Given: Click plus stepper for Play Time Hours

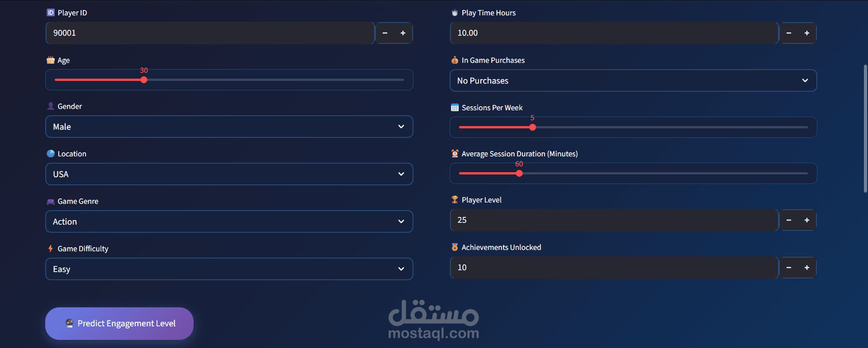Looking at the screenshot, I should 807,33.
